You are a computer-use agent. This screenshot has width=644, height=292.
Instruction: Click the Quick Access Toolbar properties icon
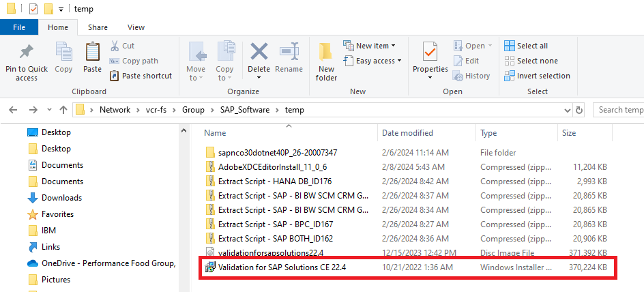[33, 9]
